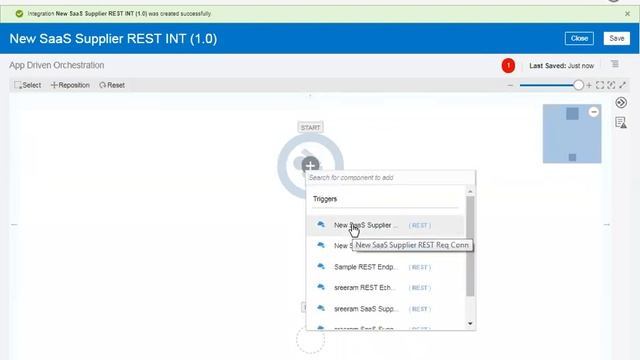The width and height of the screenshot is (640, 360).
Task: Click the App Driven Orchestration label
Action: [x=57, y=65]
